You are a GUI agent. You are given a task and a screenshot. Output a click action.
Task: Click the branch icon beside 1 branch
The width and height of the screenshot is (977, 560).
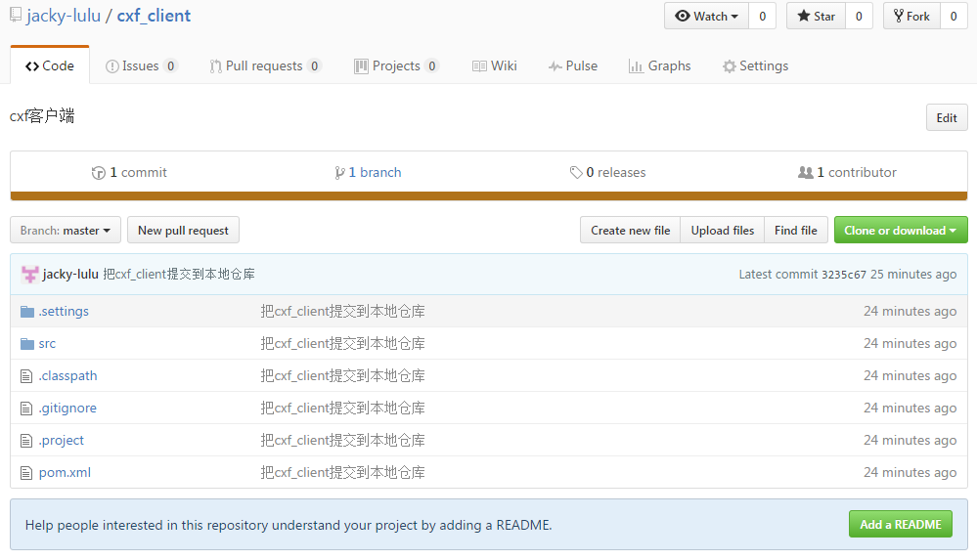click(339, 173)
